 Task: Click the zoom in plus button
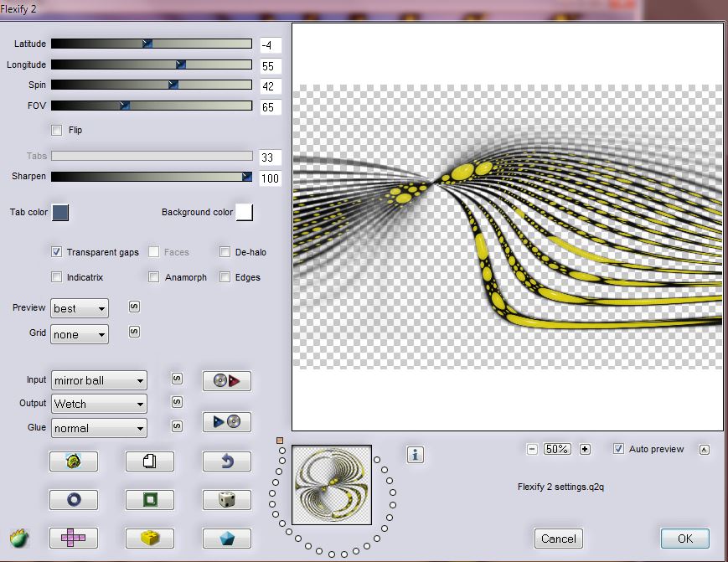pyautogui.click(x=585, y=449)
